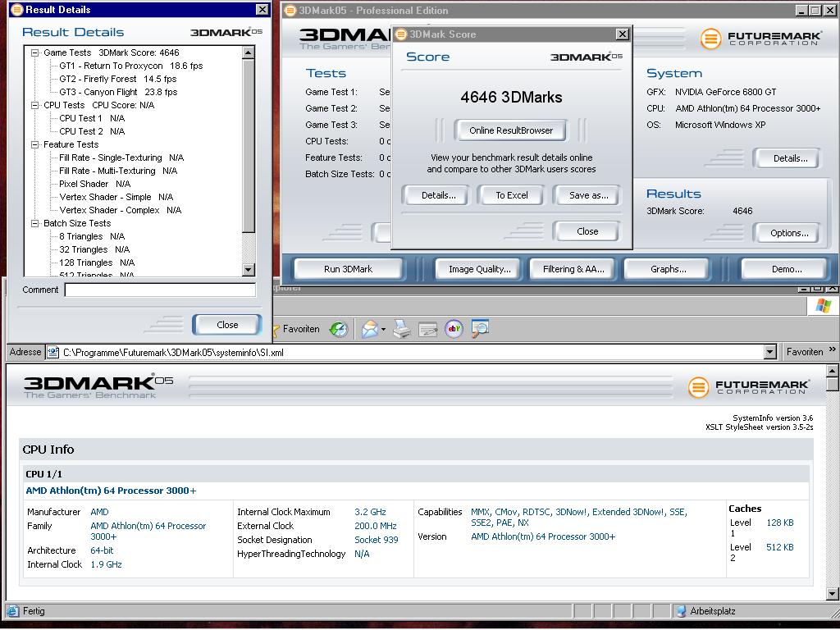Click Close button in 3DMark Score dialog

coord(587,231)
